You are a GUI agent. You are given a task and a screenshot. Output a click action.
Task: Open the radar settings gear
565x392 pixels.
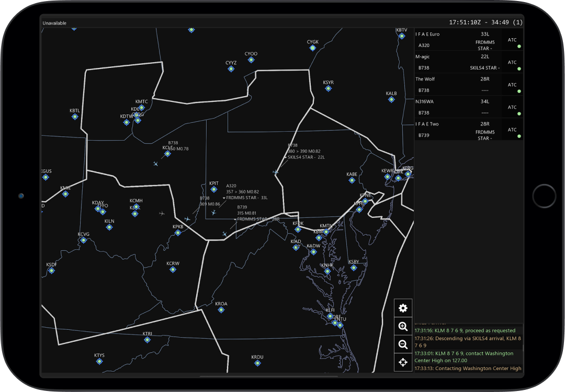[x=403, y=308]
